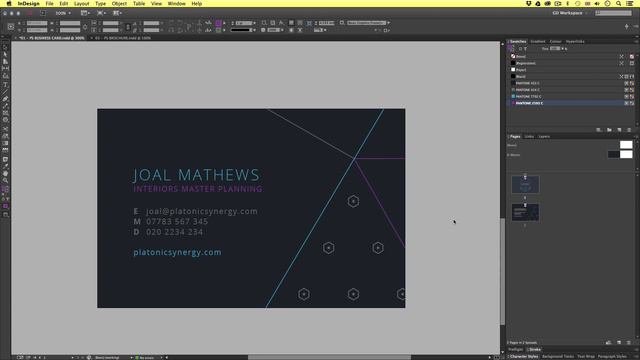Click the workspace search field
Image resolution: width=640 pixels, height=360 pixels.
click(x=613, y=13)
